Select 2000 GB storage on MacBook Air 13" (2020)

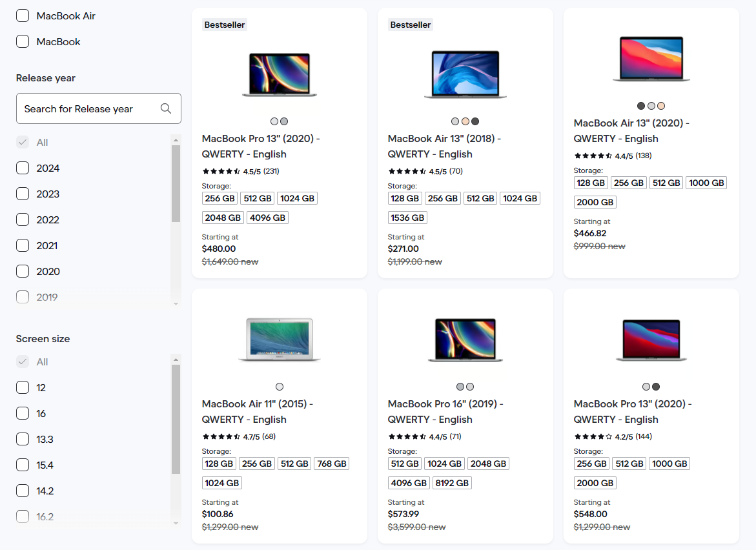click(x=595, y=201)
